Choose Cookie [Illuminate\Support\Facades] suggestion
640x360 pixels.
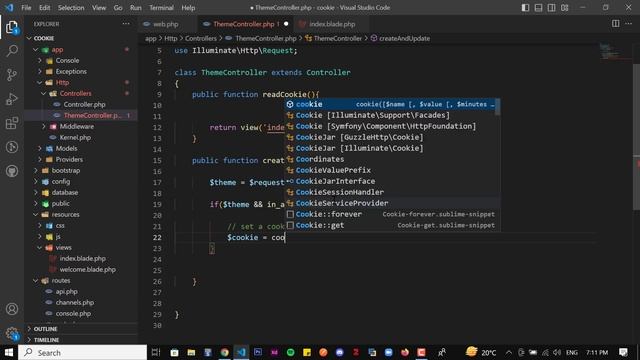pyautogui.click(x=391, y=116)
